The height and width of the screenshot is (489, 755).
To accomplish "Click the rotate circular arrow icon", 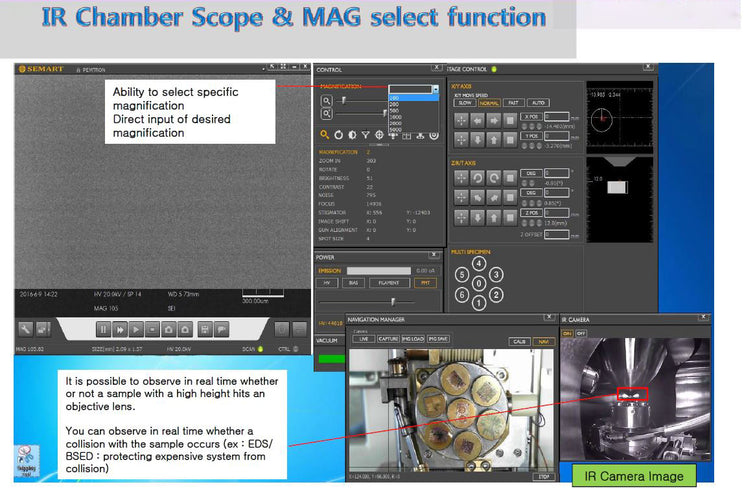I will (338, 135).
